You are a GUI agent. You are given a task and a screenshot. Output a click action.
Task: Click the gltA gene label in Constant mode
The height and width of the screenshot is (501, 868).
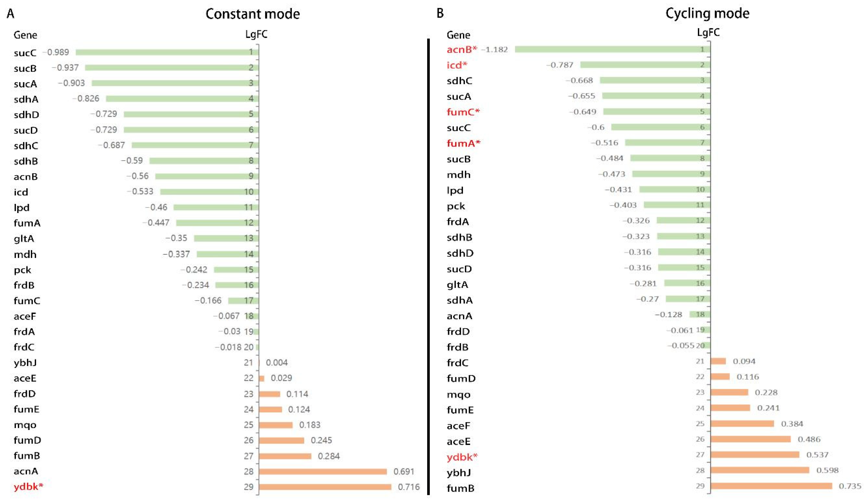point(24,238)
